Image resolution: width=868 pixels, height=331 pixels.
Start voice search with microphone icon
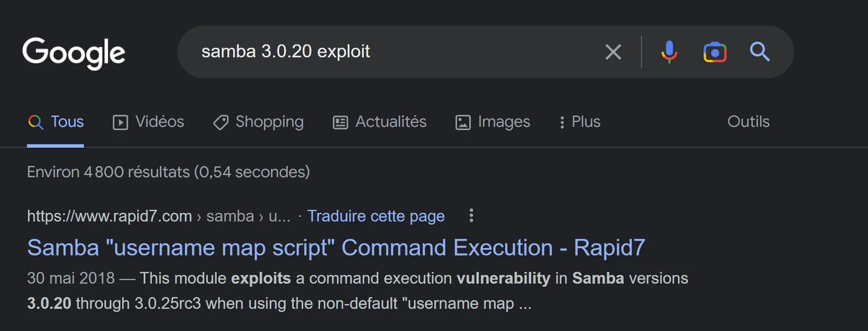[669, 52]
